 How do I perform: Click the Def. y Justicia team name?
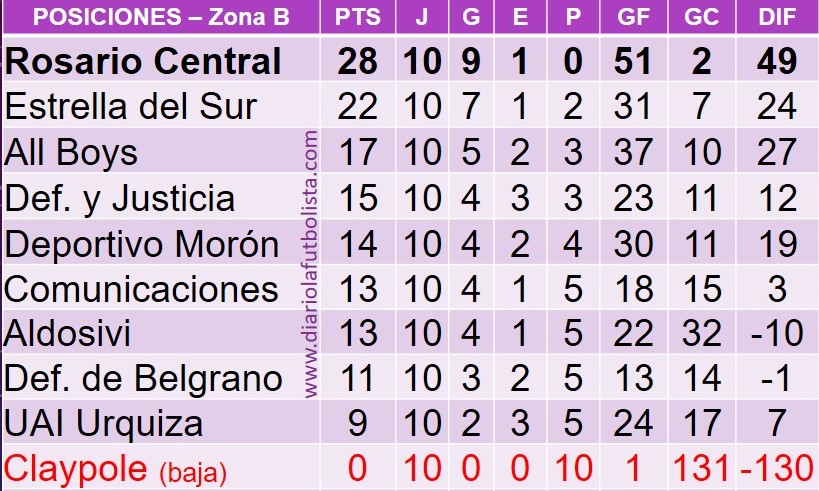tap(120, 198)
